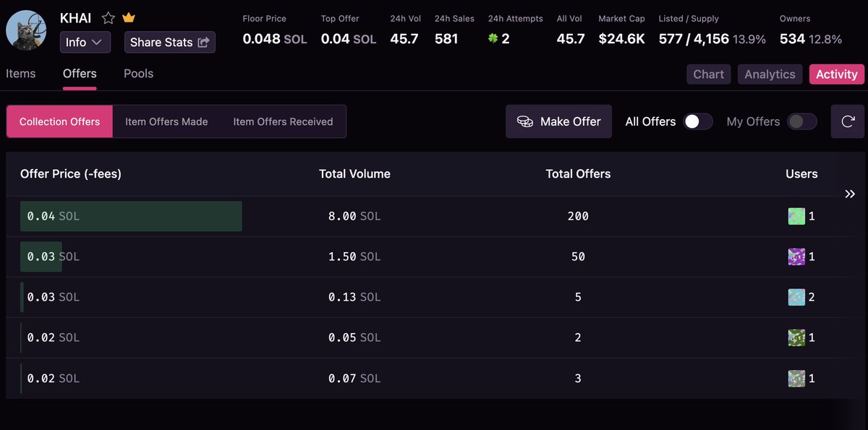Screen dimensions: 868x430
Task: Click the Owners 534 value
Action: click(x=792, y=39)
